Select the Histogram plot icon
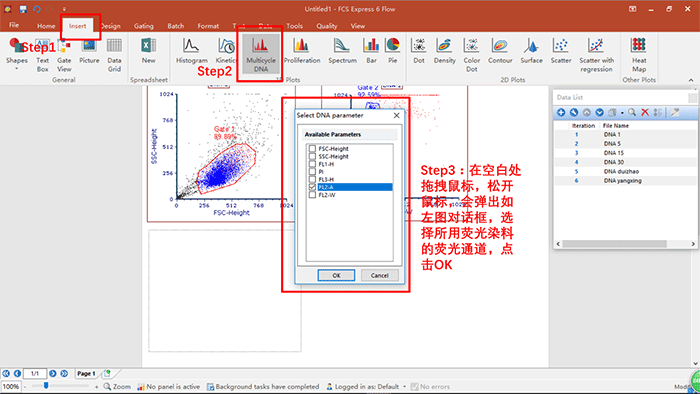 click(x=192, y=51)
